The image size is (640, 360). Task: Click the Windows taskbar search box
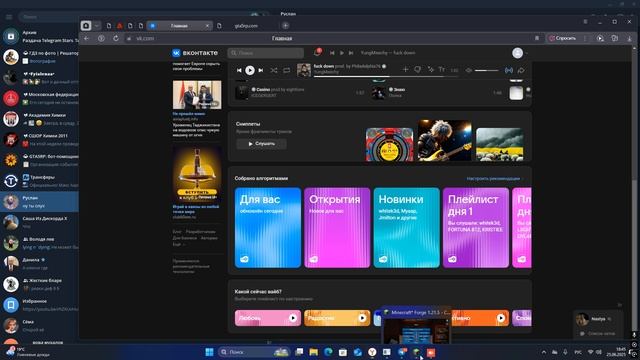point(254,352)
